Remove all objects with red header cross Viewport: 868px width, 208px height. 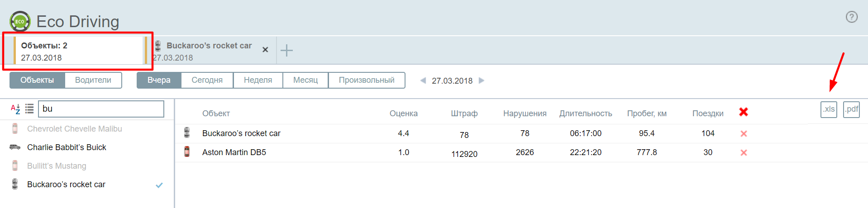pyautogui.click(x=743, y=112)
